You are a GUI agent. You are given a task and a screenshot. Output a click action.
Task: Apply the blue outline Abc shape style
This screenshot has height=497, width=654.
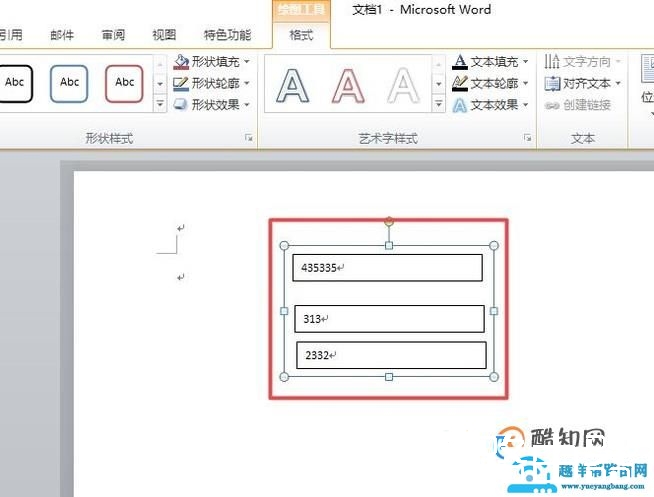(x=69, y=83)
